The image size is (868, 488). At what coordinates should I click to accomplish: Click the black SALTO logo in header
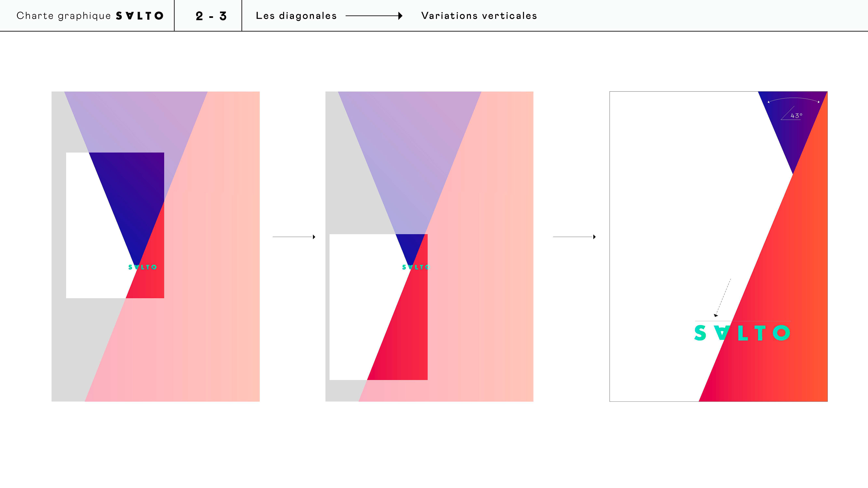tap(139, 16)
